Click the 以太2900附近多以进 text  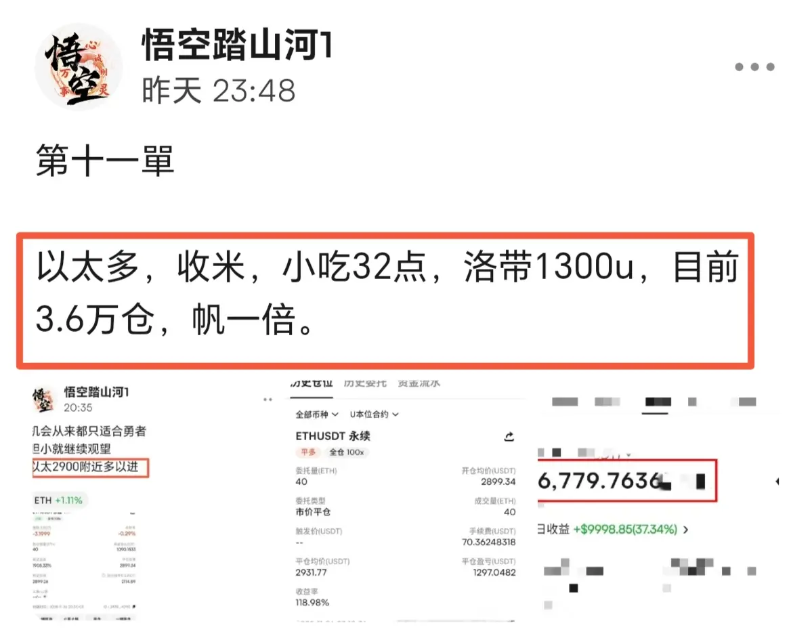tap(85, 467)
